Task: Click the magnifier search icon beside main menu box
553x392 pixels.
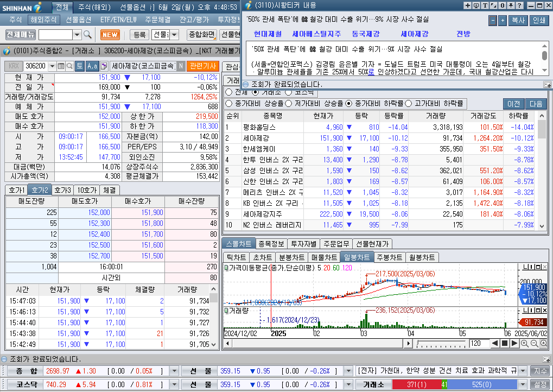Action: 87,35
